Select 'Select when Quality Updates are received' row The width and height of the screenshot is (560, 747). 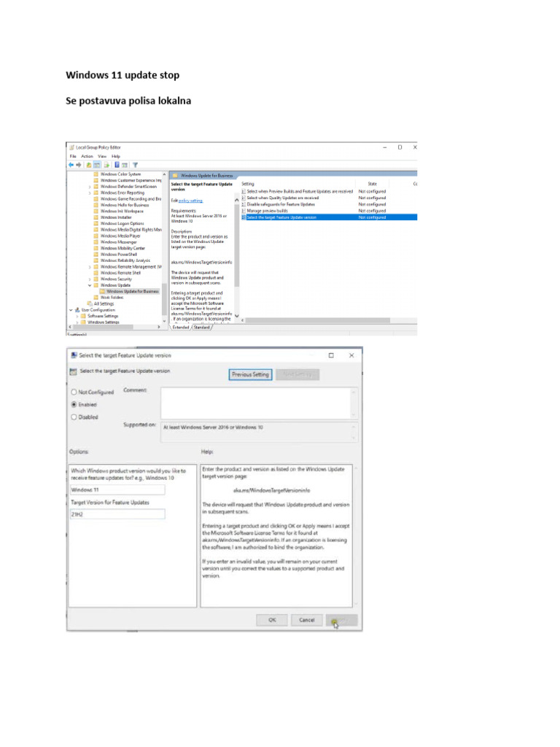click(x=329, y=198)
